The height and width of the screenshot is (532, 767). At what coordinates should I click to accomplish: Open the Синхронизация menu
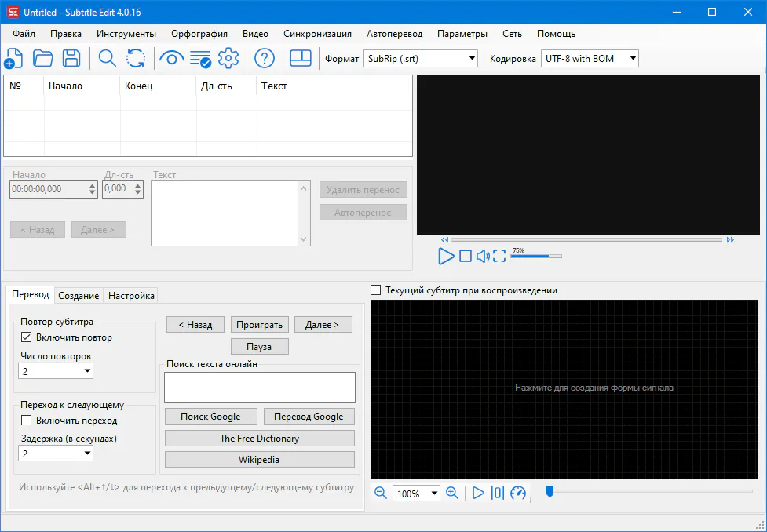[317, 34]
